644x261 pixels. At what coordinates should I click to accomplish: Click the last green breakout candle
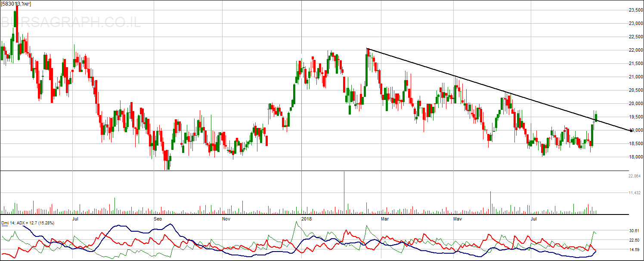596,117
